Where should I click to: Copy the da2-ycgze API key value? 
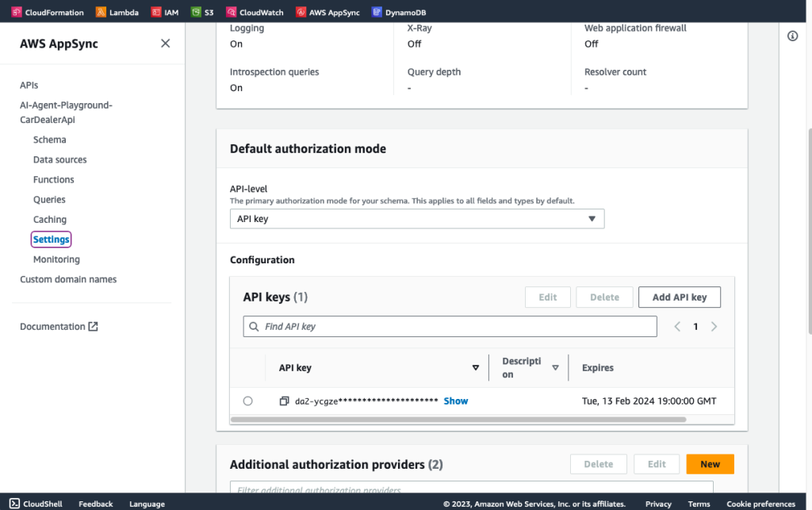[x=285, y=401]
